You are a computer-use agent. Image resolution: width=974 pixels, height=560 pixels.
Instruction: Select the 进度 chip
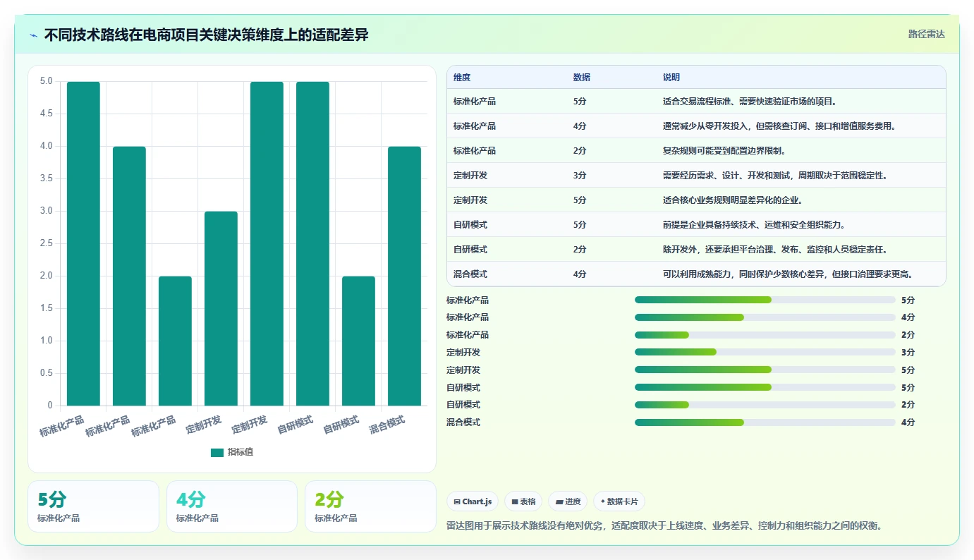[x=568, y=501]
